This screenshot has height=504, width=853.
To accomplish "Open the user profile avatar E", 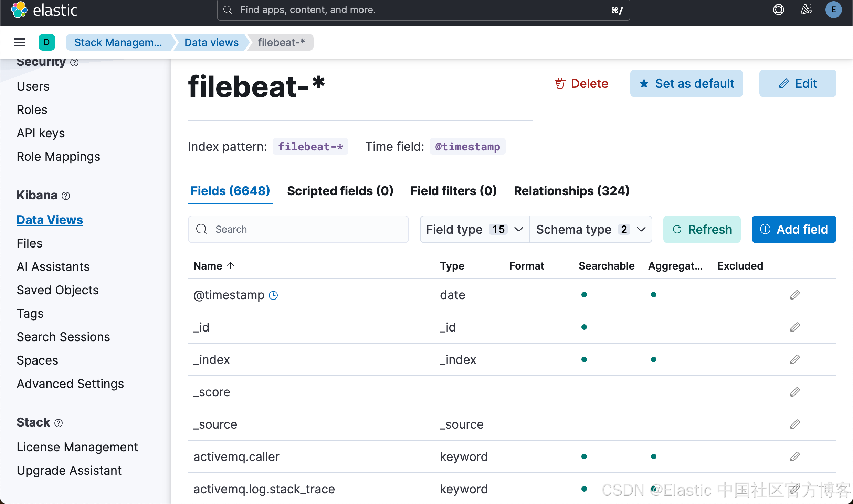I will pos(833,10).
